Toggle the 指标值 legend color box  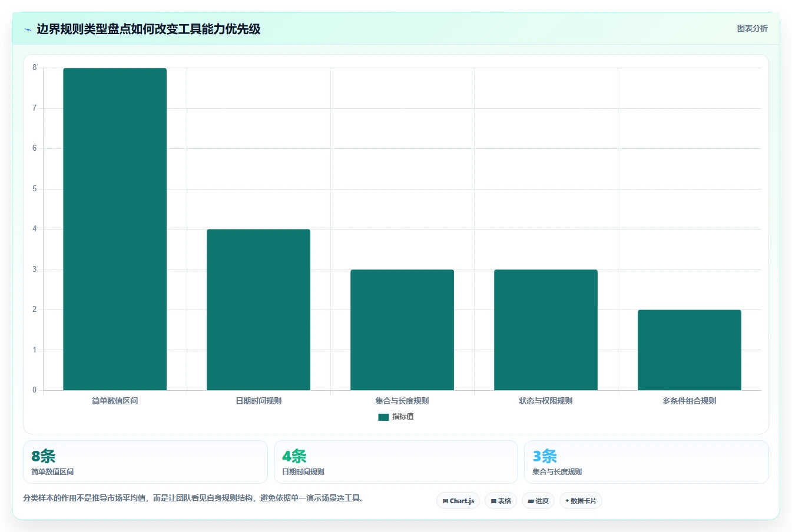(383, 417)
